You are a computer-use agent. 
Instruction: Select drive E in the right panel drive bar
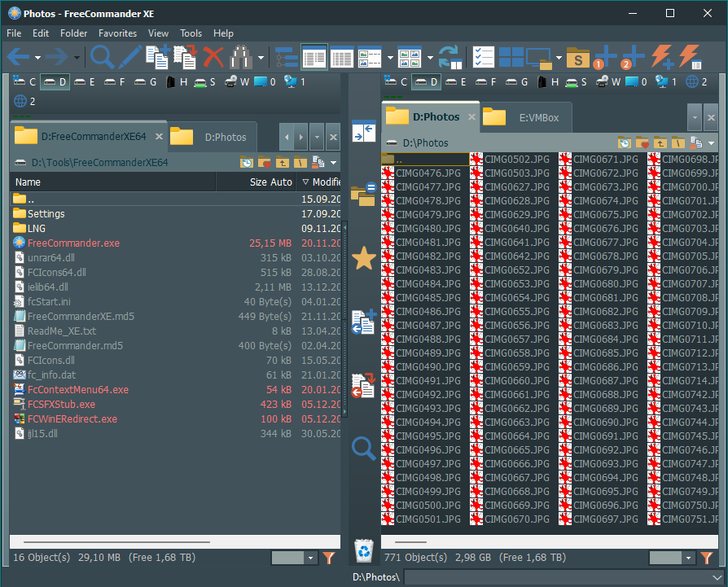tap(456, 82)
